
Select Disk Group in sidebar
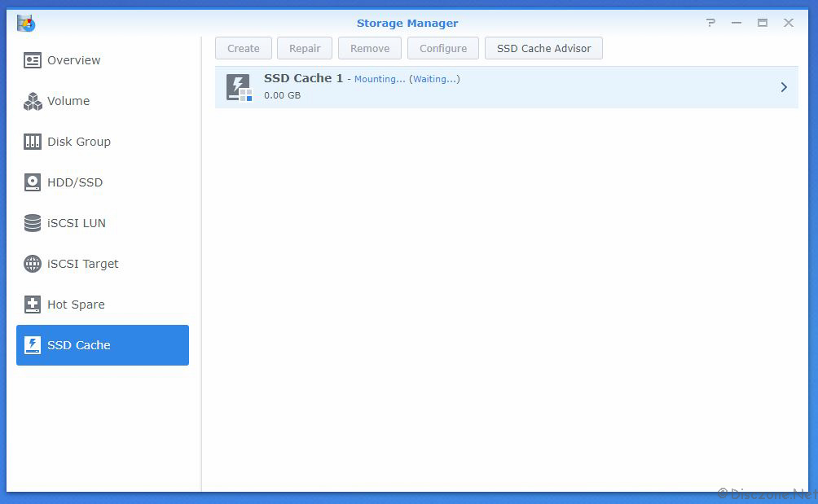click(103, 142)
